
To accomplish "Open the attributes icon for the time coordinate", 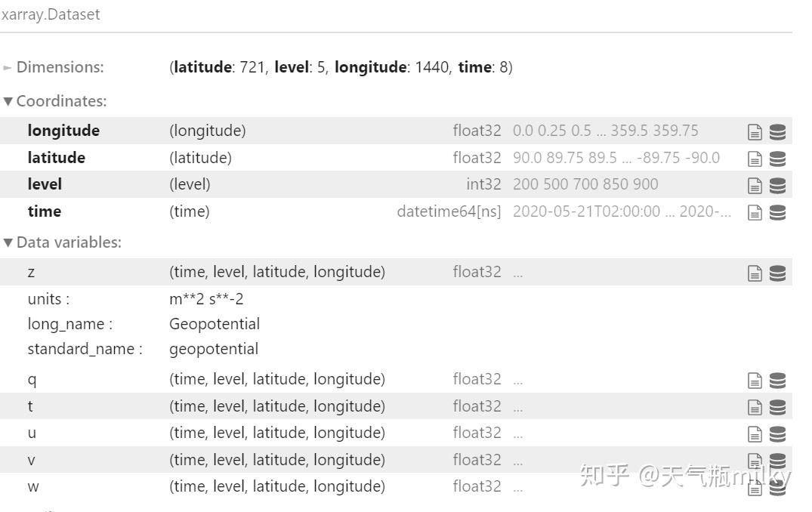I will pos(755,211).
